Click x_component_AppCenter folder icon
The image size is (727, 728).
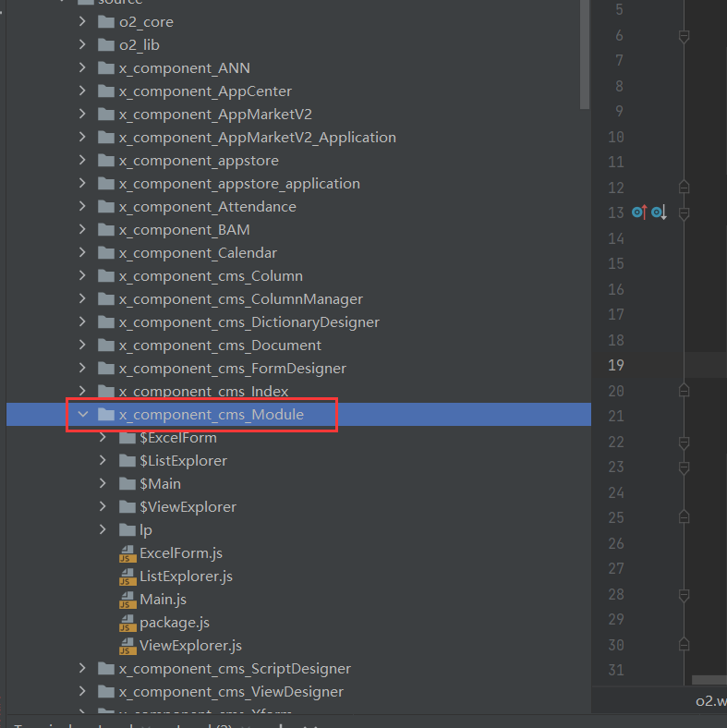tap(106, 91)
